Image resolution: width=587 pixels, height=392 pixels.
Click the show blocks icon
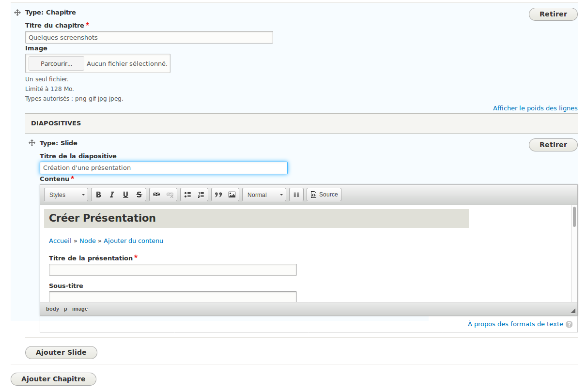[296, 195]
